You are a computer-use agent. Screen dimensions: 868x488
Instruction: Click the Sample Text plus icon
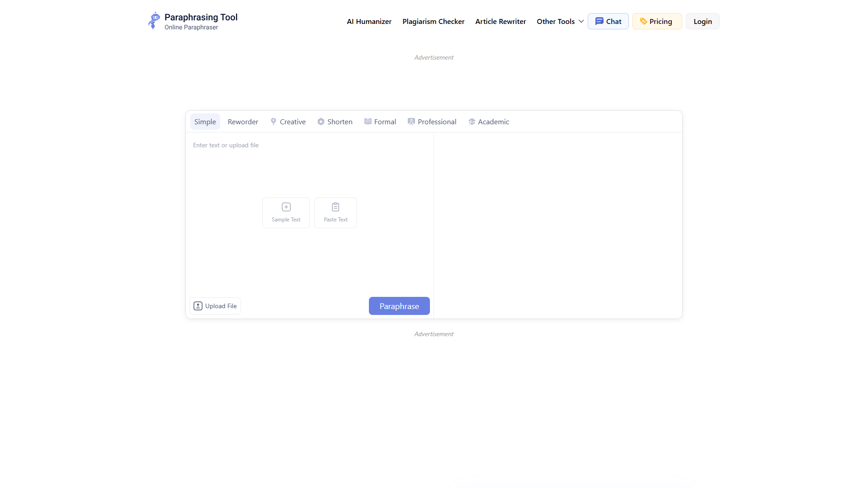click(286, 207)
